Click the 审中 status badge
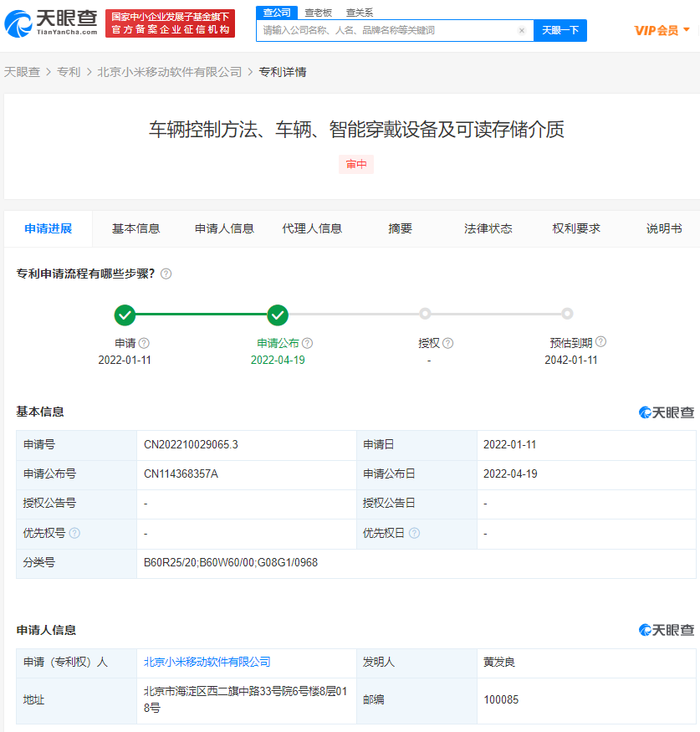Image resolution: width=700 pixels, height=732 pixels. click(x=356, y=164)
